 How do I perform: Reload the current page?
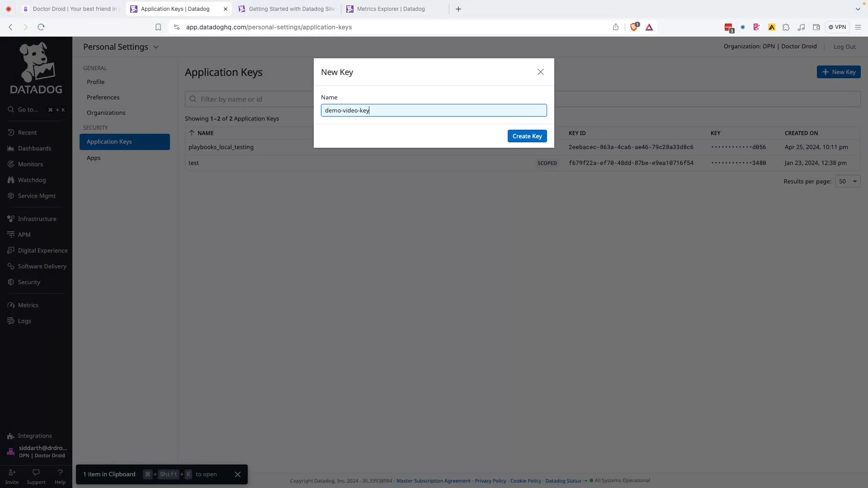click(x=41, y=27)
